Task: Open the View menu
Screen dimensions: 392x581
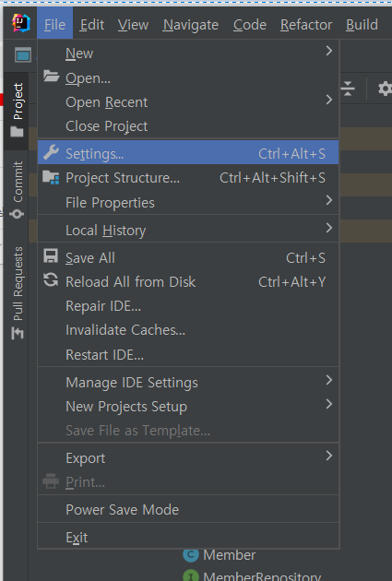Action: (x=133, y=25)
